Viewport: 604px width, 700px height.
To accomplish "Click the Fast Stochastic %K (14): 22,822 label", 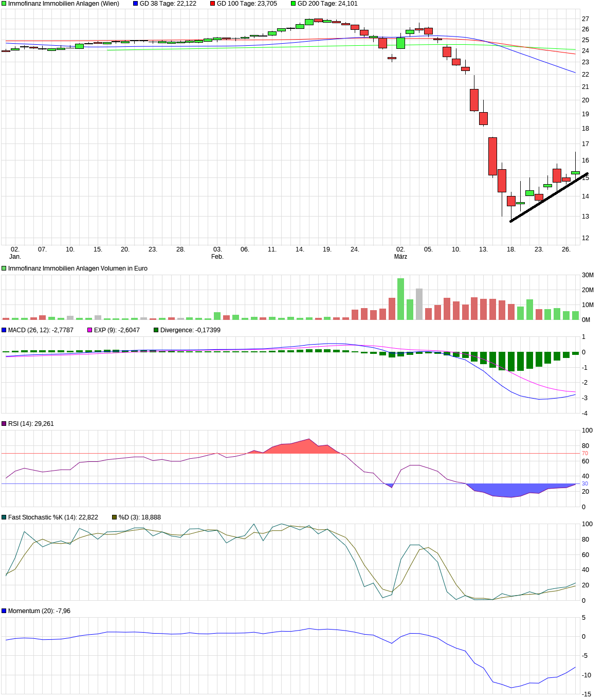I will 53,517.
